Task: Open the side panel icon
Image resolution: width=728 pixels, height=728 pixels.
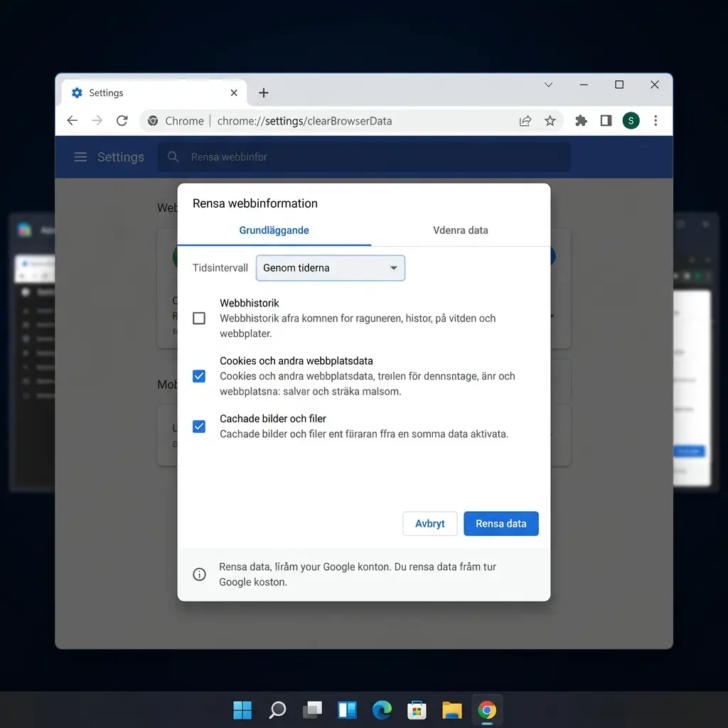Action: 606,121
